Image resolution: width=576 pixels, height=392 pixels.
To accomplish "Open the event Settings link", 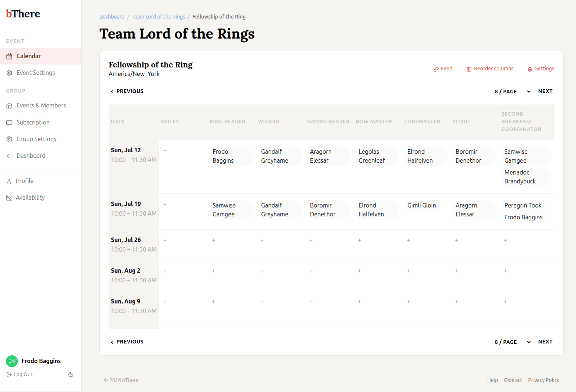I will coord(541,69).
